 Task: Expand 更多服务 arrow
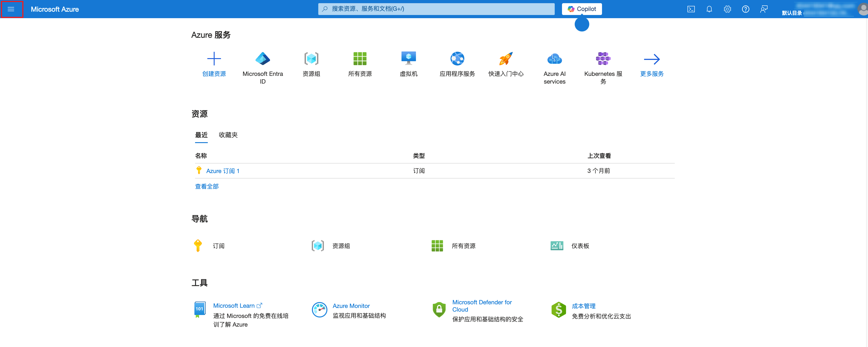(651, 59)
